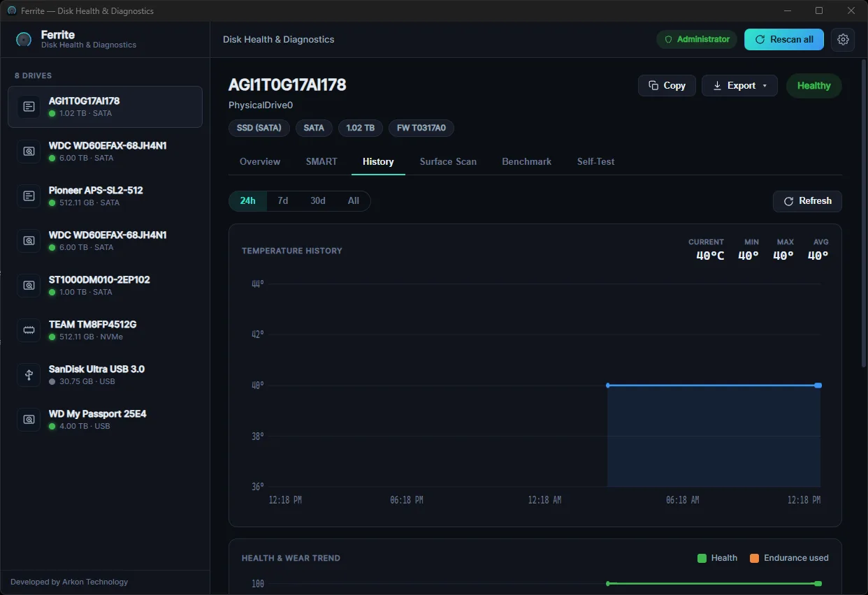868x595 pixels.
Task: Click the SSD icon for Pioneer APS-SL2-512
Action: click(29, 196)
